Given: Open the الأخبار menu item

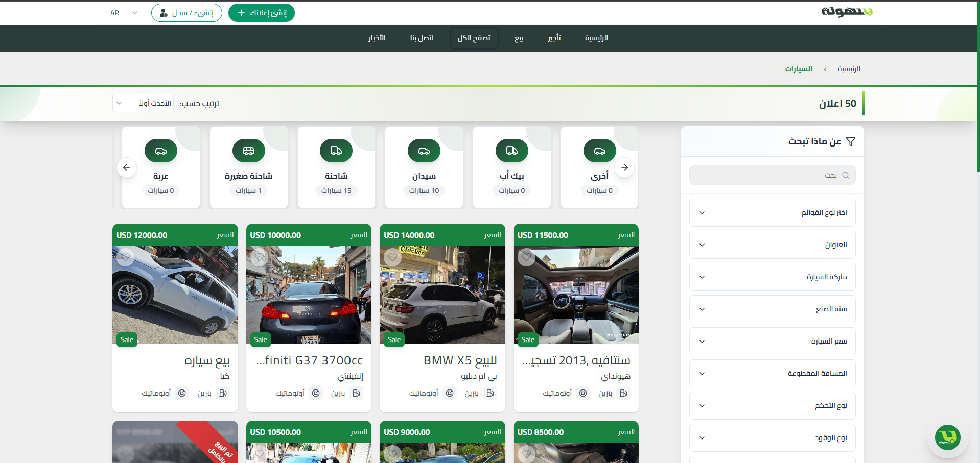Looking at the screenshot, I should [377, 38].
